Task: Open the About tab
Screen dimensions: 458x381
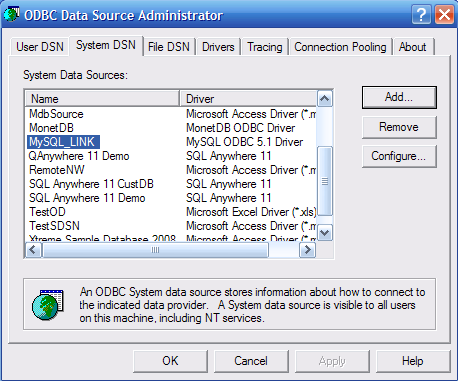Action: 413,47
